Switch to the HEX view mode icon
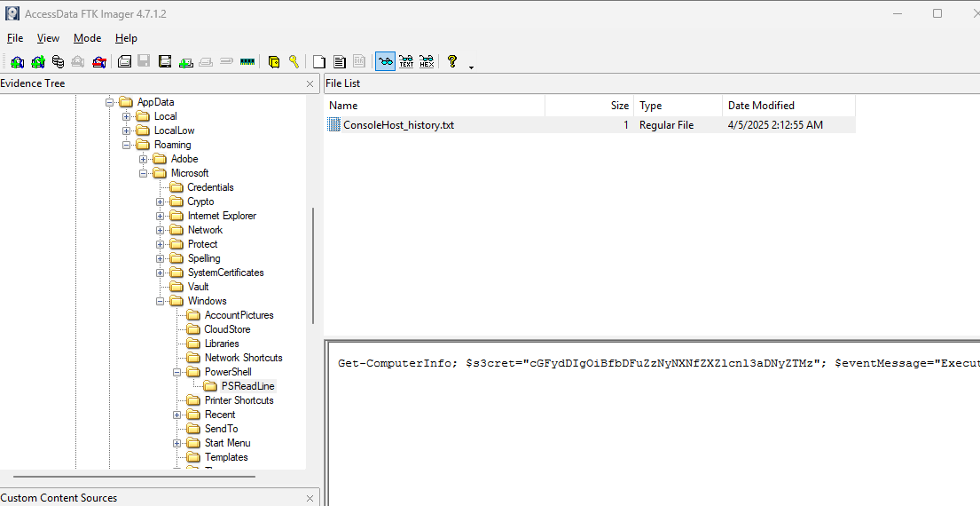This screenshot has height=506, width=980. point(427,61)
